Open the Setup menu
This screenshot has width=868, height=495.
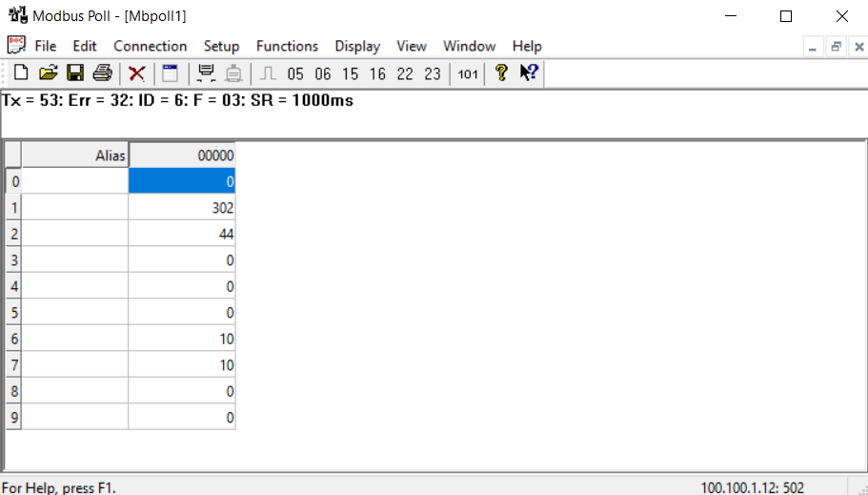coord(221,46)
